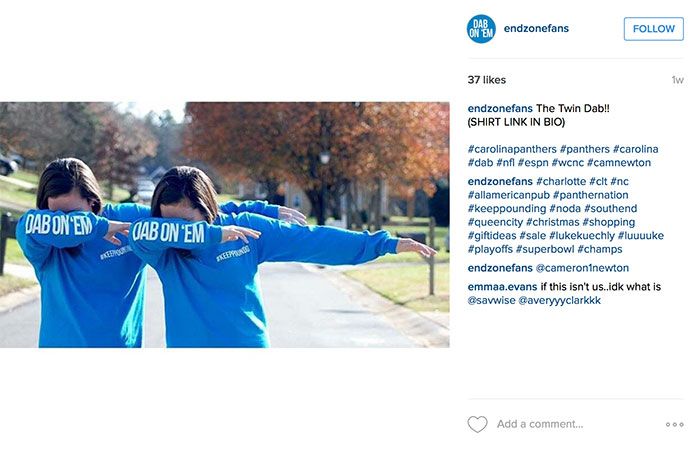Screen dimensions: 700x449
Task: Visit the @cameron1newton mention
Action: [582, 268]
